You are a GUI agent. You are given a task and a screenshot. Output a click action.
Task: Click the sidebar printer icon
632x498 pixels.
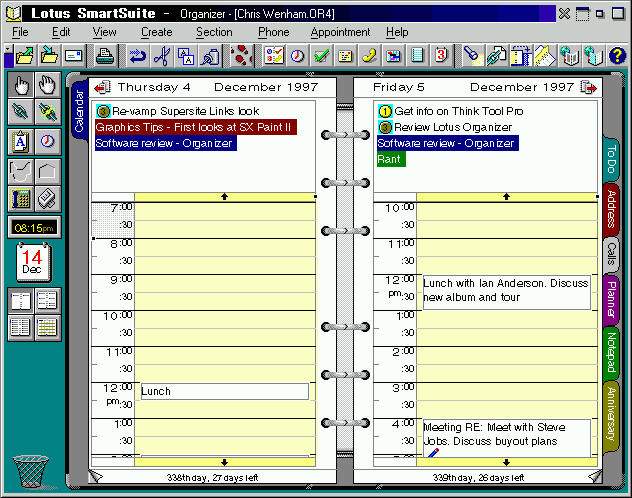pyautogui.click(x=48, y=199)
